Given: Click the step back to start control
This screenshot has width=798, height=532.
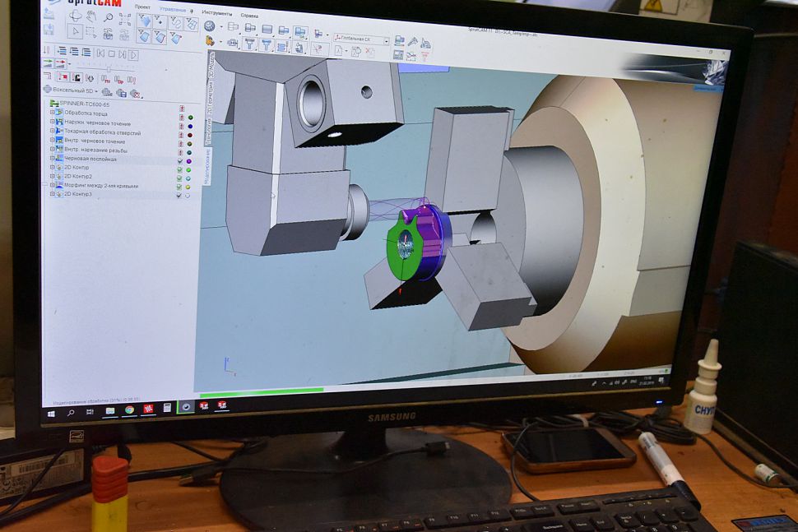Looking at the screenshot, I should click(100, 53).
